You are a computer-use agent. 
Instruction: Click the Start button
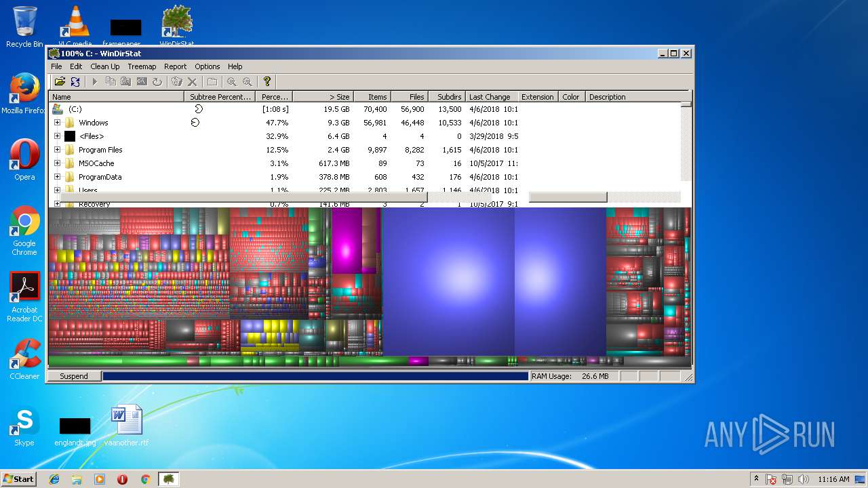tap(19, 479)
